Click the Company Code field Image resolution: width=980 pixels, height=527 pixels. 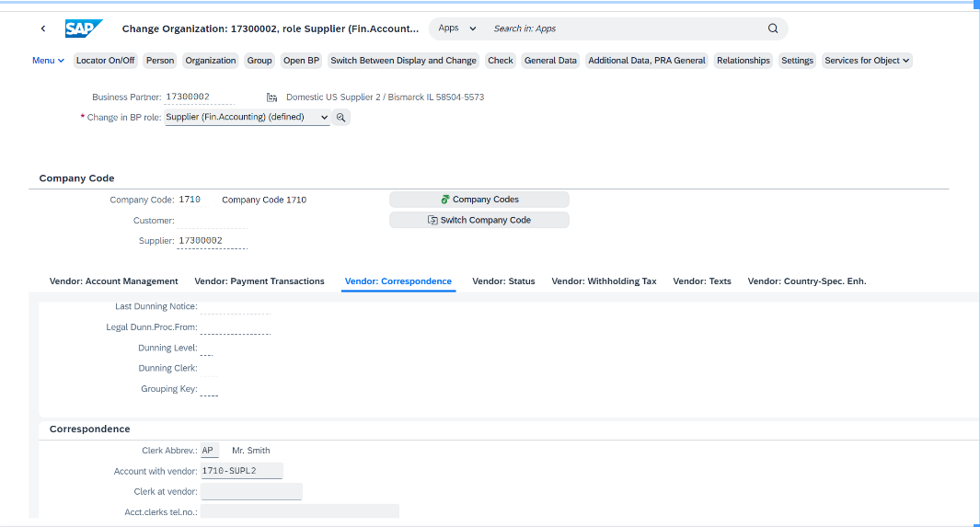point(193,200)
